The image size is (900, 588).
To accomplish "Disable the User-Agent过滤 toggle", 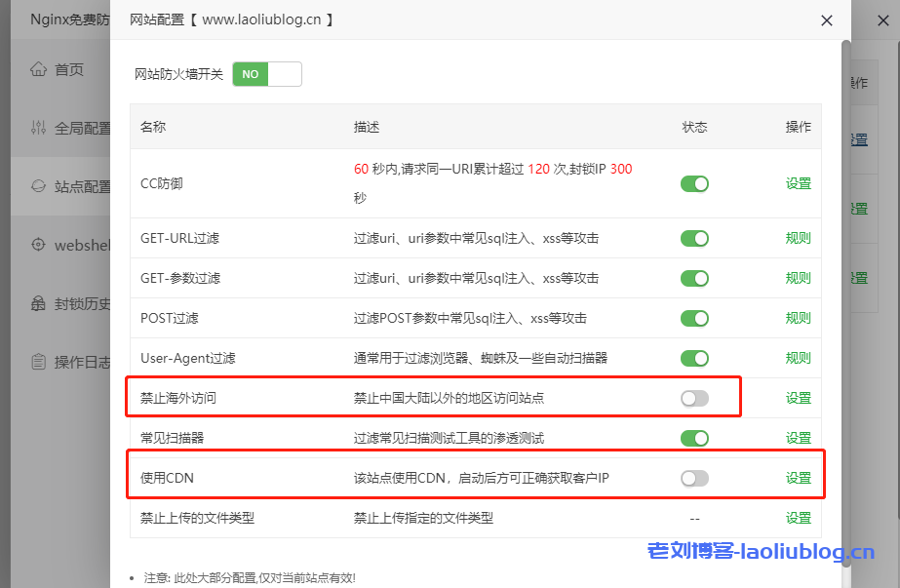I will click(694, 358).
